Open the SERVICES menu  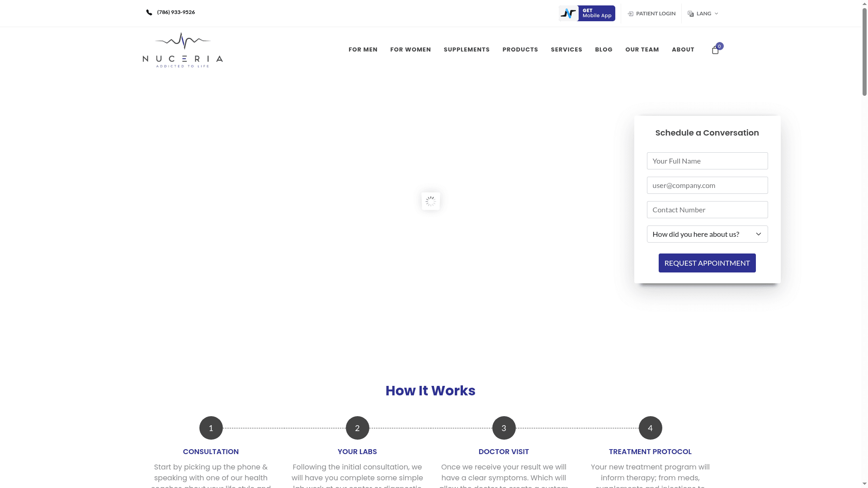coord(566,50)
